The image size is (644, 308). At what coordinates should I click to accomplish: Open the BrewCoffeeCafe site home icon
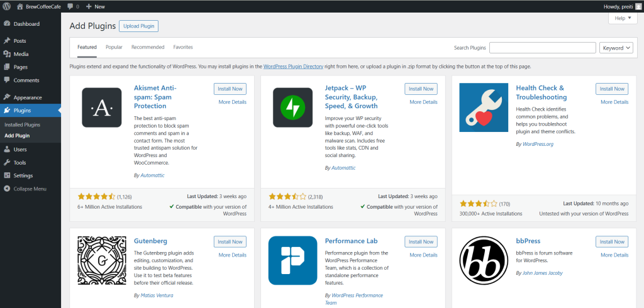(20, 6)
